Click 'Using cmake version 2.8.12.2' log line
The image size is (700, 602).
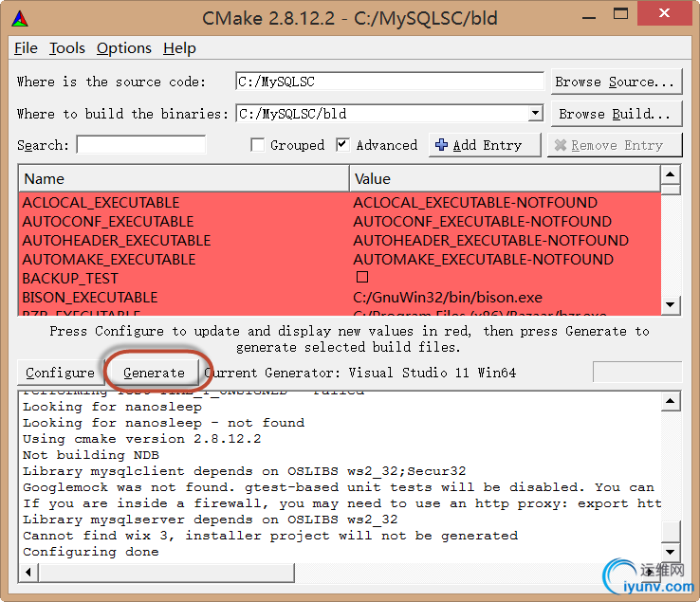point(142,439)
